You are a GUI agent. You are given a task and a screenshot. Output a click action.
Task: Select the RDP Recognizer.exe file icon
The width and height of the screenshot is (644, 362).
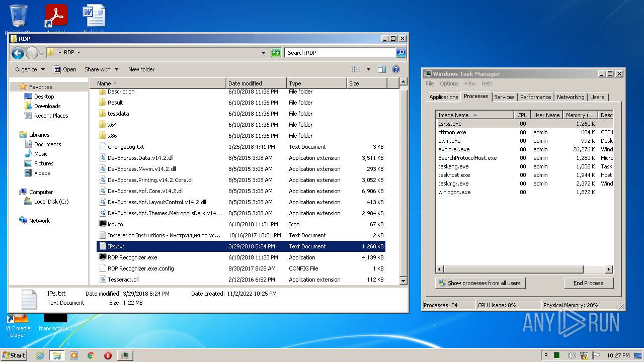pos(103,257)
